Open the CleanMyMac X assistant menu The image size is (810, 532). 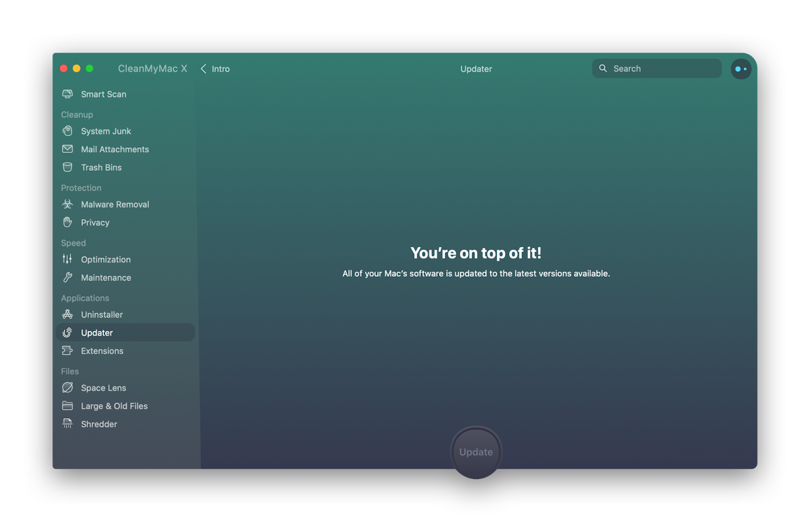point(741,69)
